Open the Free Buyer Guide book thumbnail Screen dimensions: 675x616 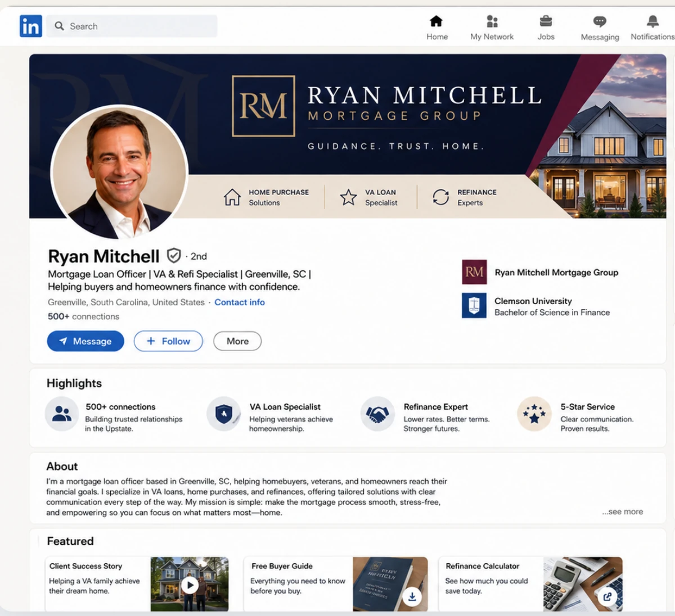point(390,584)
